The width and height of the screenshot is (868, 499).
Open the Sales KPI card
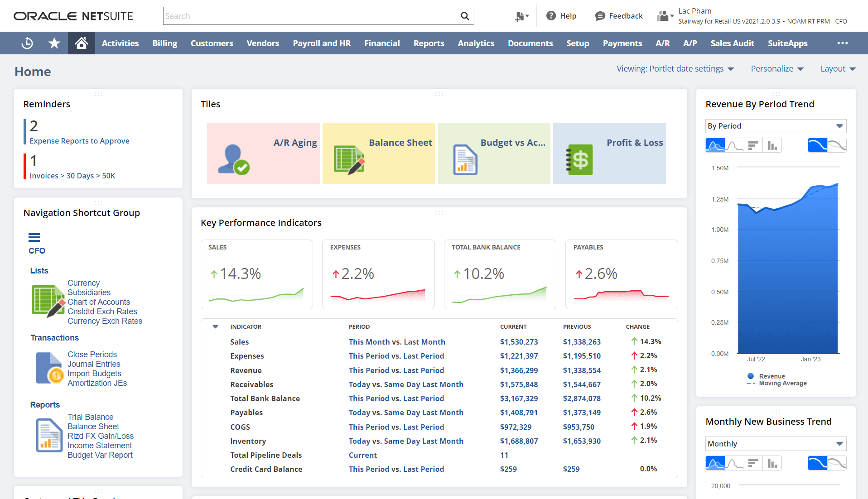click(x=257, y=274)
